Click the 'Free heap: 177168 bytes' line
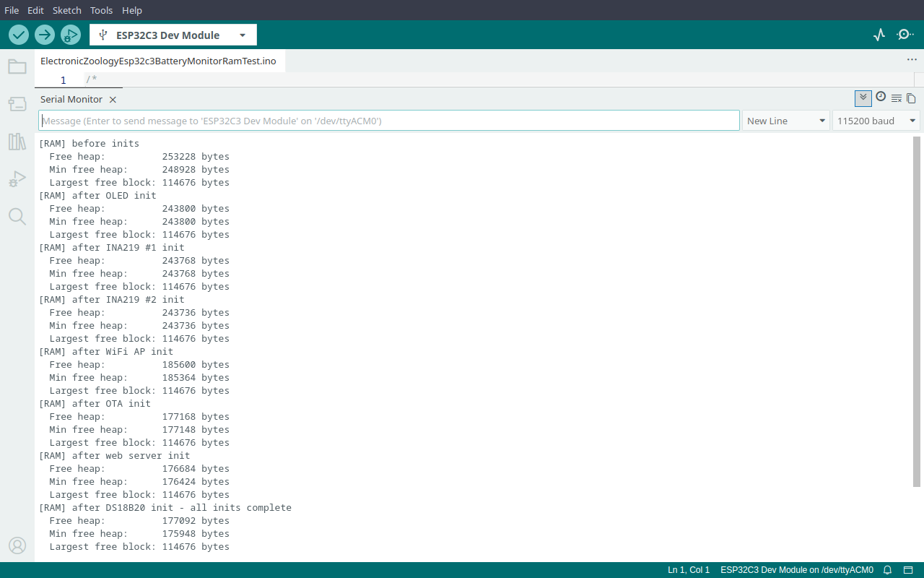This screenshot has height=578, width=924. tap(139, 417)
